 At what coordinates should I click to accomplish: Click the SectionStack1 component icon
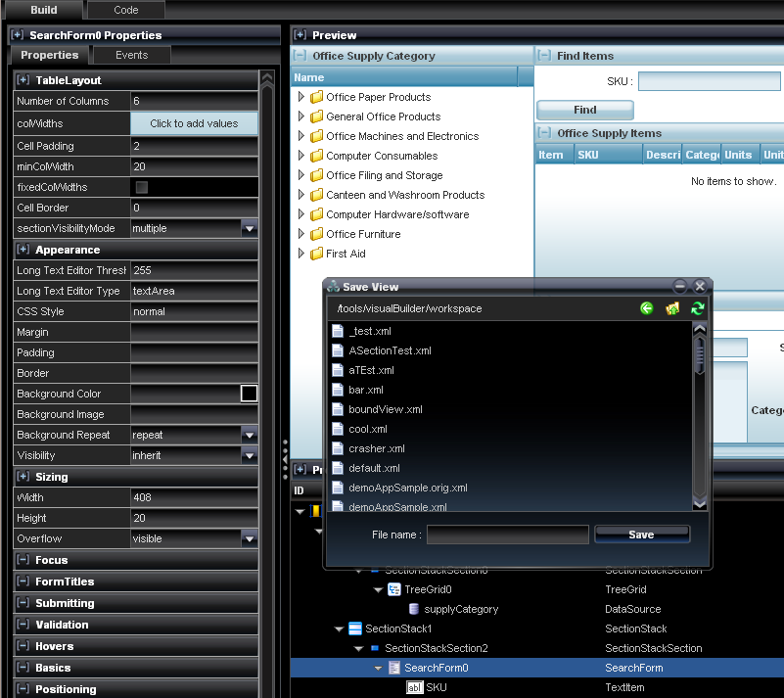[355, 628]
